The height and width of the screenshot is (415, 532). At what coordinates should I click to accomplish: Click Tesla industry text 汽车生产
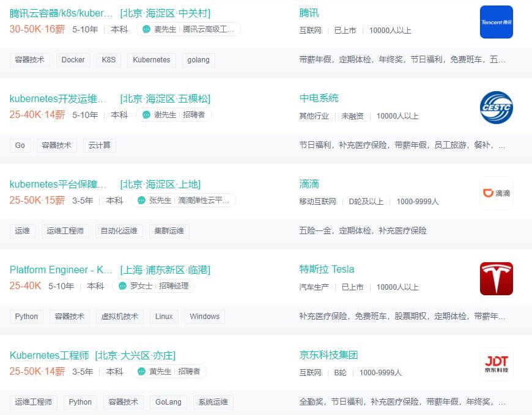pyautogui.click(x=314, y=287)
